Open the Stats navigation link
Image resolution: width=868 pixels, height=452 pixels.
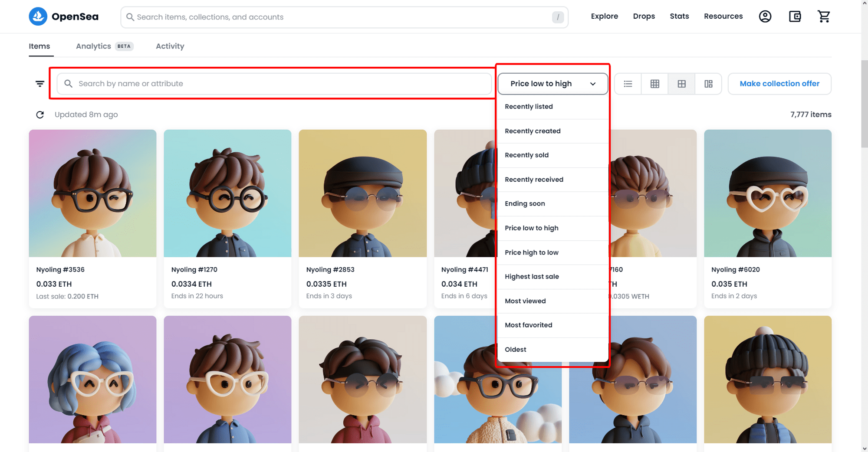click(x=679, y=16)
